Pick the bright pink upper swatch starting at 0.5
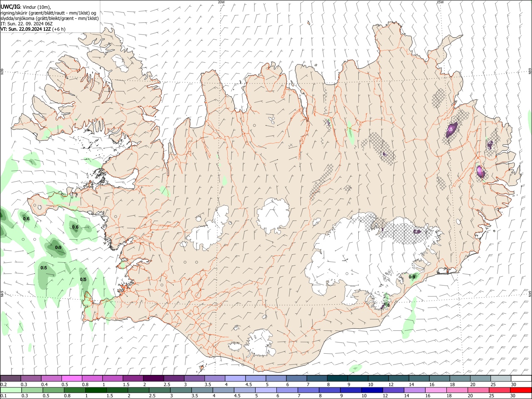The height and width of the screenshot is (399, 532). [71, 379]
